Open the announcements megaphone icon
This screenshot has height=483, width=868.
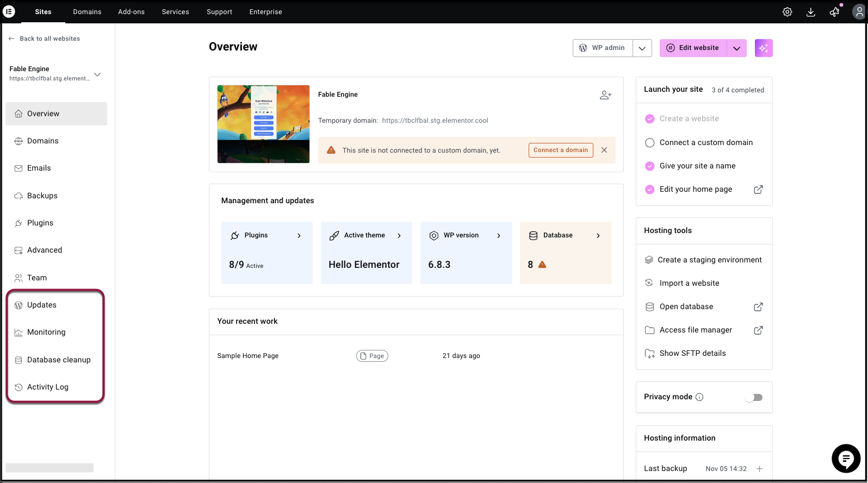834,12
